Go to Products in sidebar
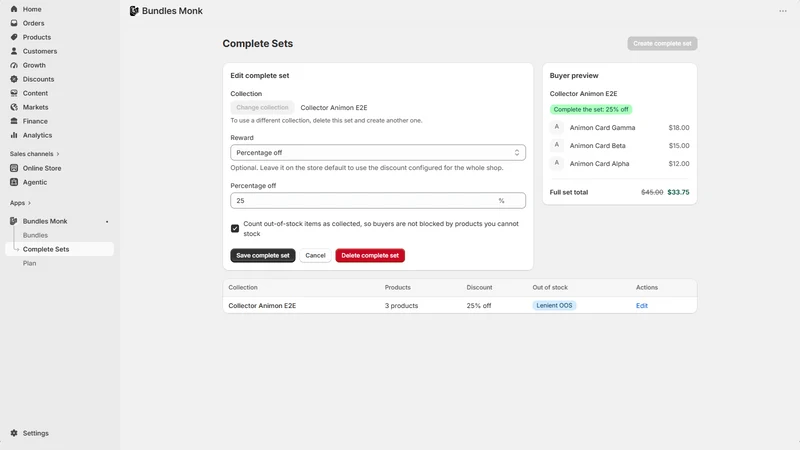Viewport: 800px width, 450px height. coord(37,37)
